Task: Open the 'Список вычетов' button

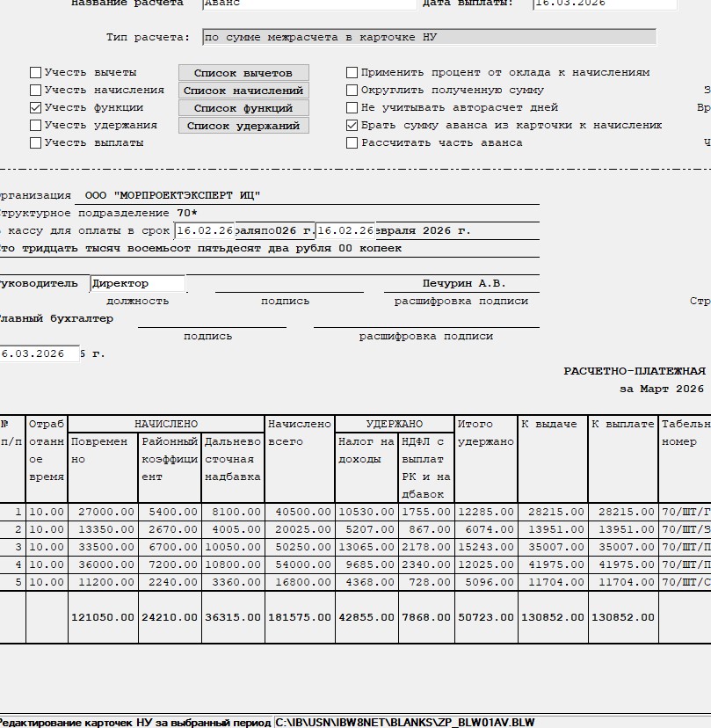Action: click(x=243, y=73)
